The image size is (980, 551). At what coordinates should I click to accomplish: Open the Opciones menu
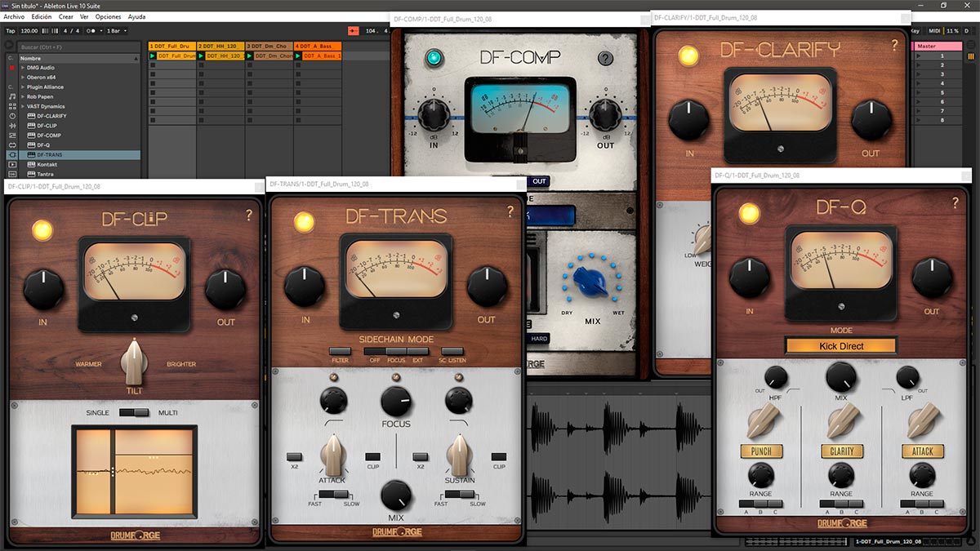coord(109,16)
